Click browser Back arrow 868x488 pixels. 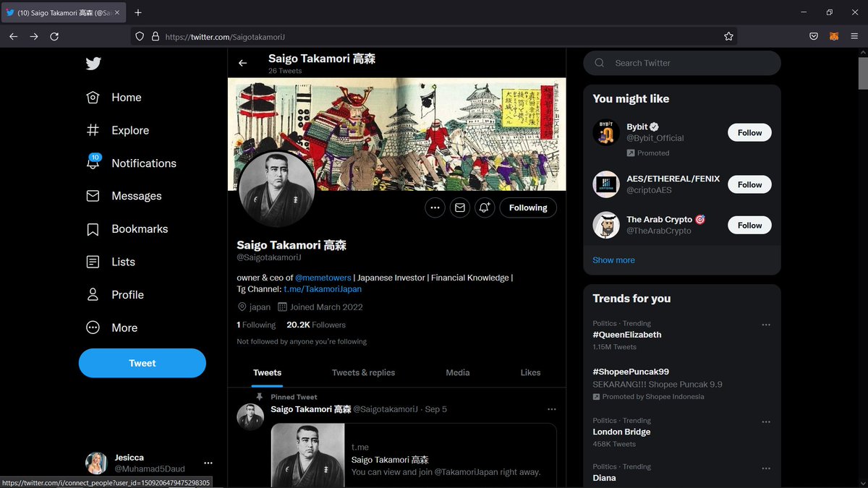tap(14, 36)
